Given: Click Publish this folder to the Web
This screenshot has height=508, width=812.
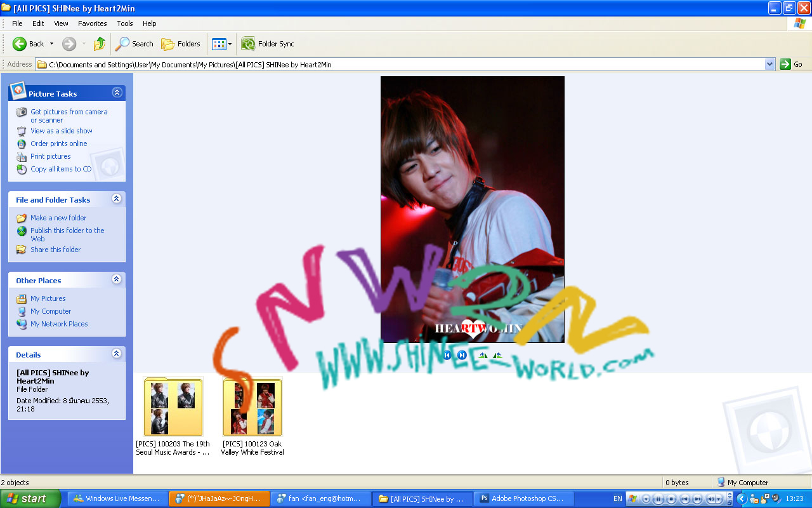Looking at the screenshot, I should pyautogui.click(x=67, y=234).
